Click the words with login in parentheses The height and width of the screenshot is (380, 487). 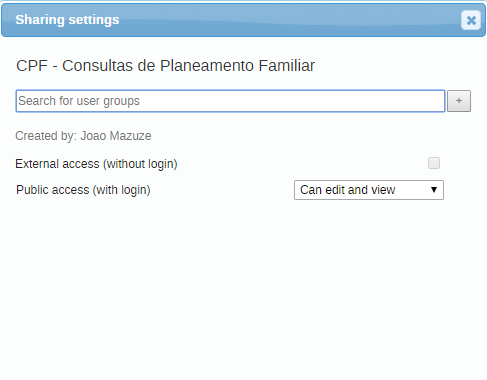121,190
